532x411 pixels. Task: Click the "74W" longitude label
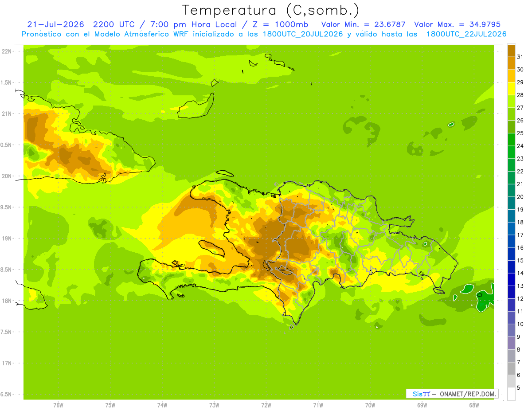pyautogui.click(x=162, y=405)
